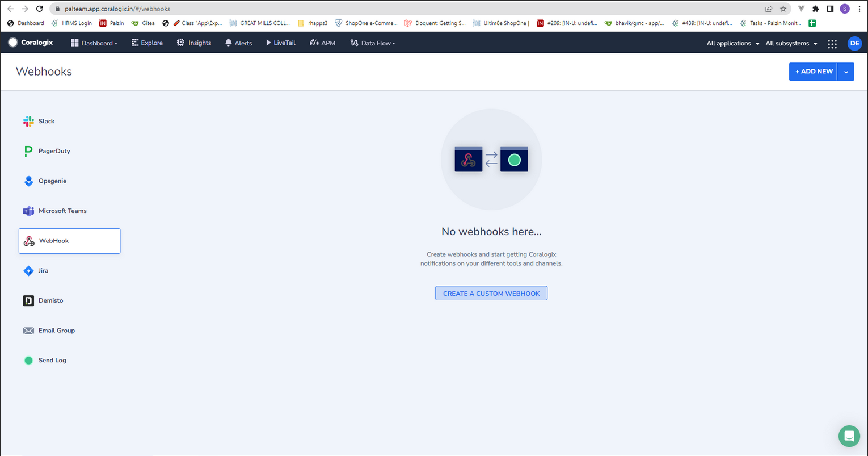Open the rhapps3 bookmark folder
This screenshot has height=456, width=868.
313,23
